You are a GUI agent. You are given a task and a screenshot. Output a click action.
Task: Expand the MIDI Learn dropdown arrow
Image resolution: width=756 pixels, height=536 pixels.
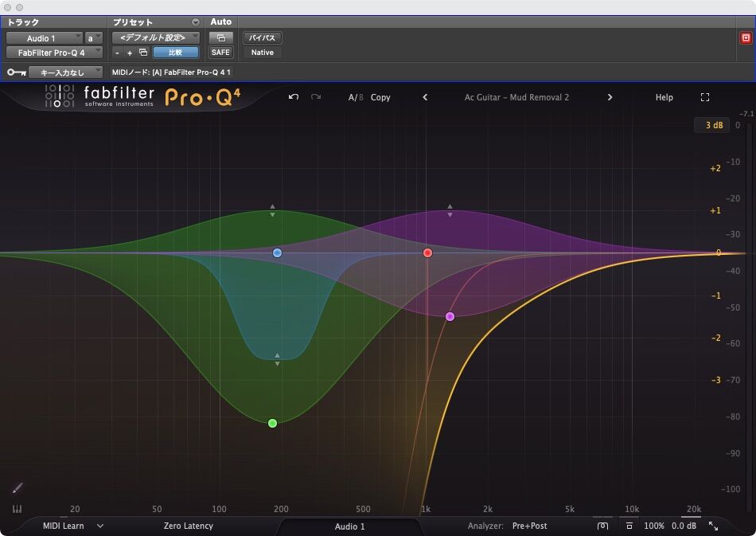(x=99, y=526)
